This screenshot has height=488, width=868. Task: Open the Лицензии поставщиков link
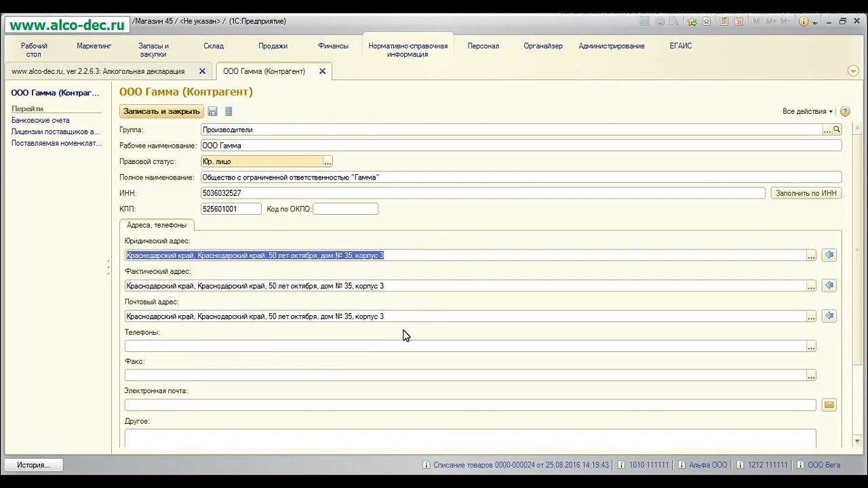coord(56,131)
